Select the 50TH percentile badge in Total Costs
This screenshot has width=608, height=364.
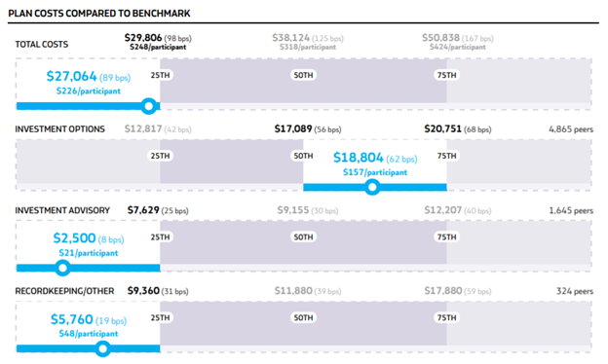(303, 75)
